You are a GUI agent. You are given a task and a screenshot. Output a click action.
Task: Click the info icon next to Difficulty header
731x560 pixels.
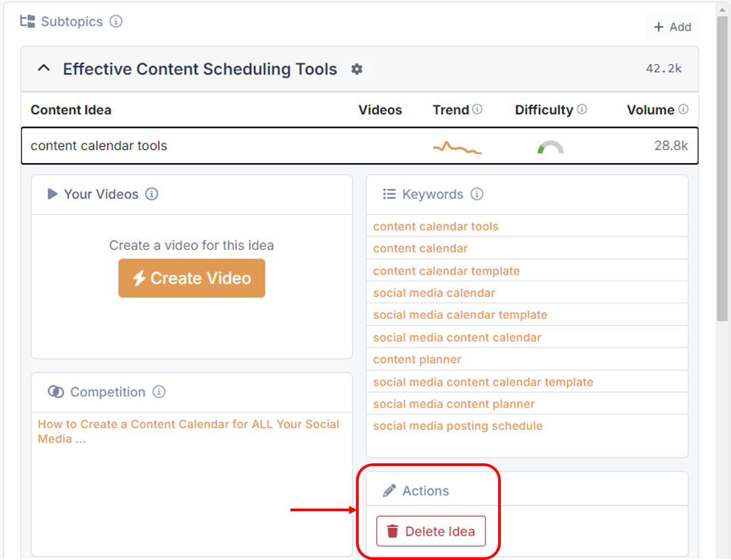pos(583,109)
